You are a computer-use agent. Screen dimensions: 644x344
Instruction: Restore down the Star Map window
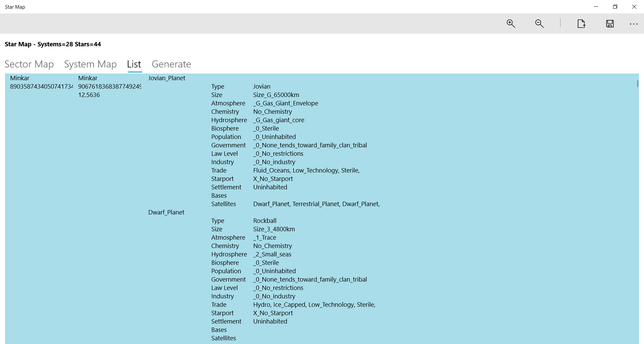pyautogui.click(x=615, y=7)
